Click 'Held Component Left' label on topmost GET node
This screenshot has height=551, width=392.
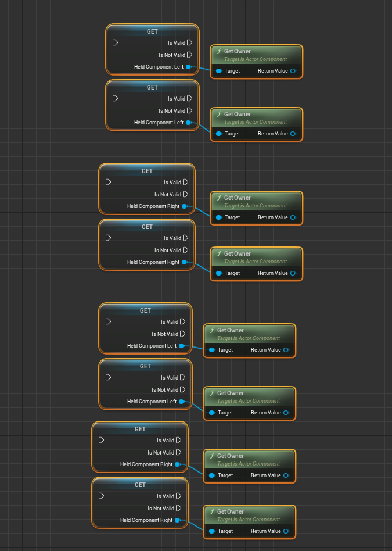click(159, 67)
